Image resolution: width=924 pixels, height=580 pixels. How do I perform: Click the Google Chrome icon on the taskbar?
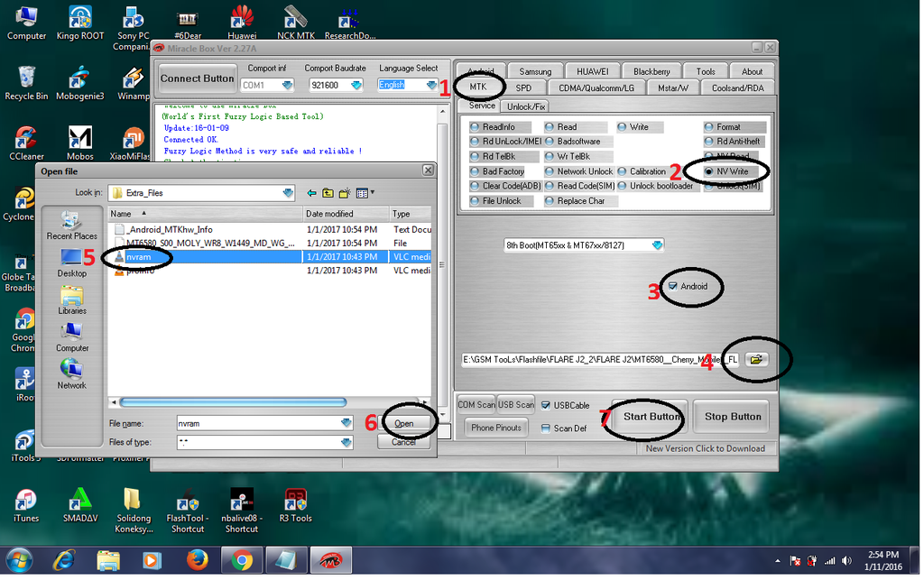[x=241, y=560]
